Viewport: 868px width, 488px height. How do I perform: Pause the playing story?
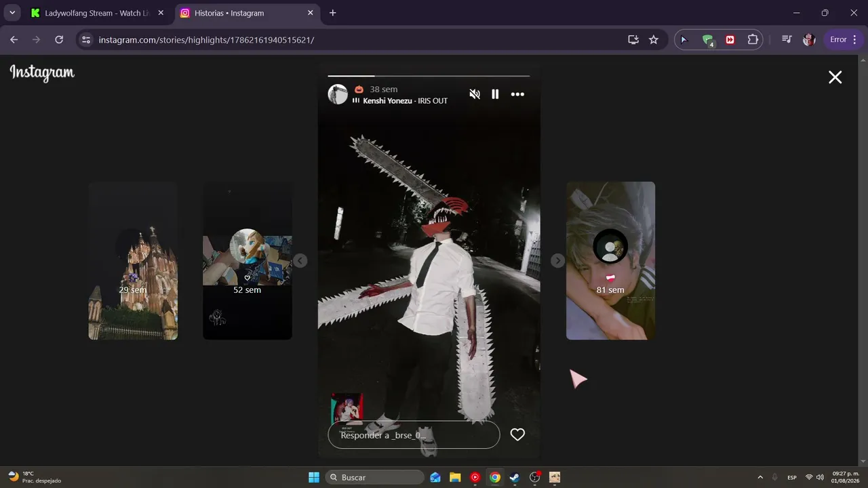(x=495, y=94)
